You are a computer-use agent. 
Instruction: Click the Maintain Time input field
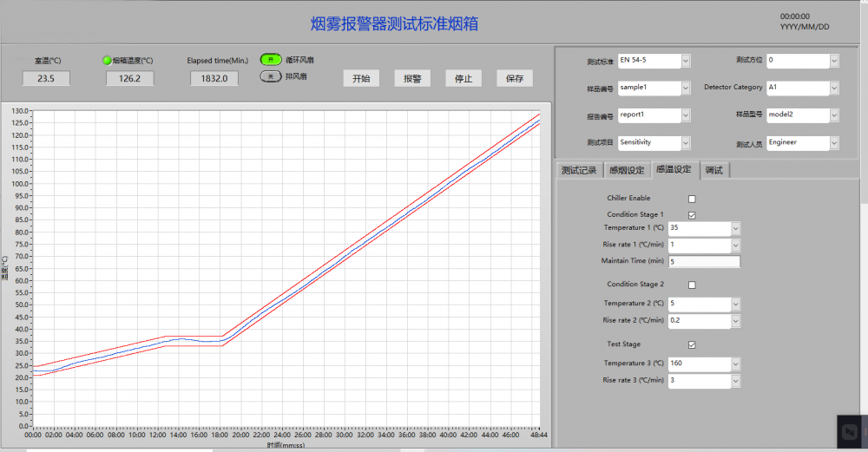(x=703, y=261)
